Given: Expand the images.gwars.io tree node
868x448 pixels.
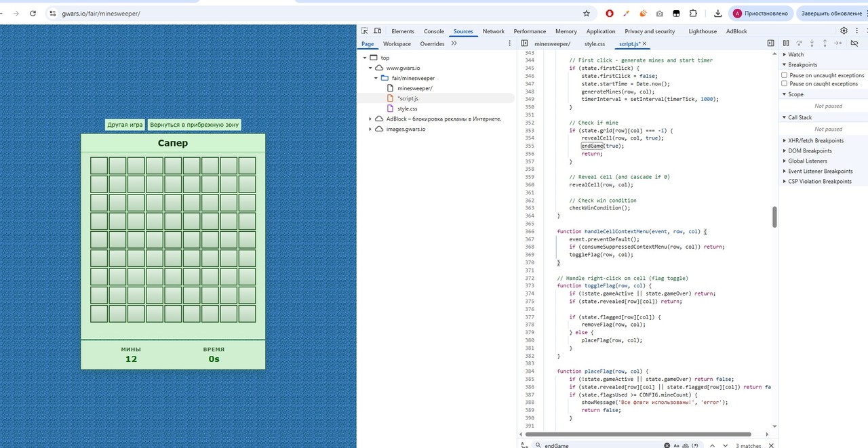Looking at the screenshot, I should (x=370, y=129).
